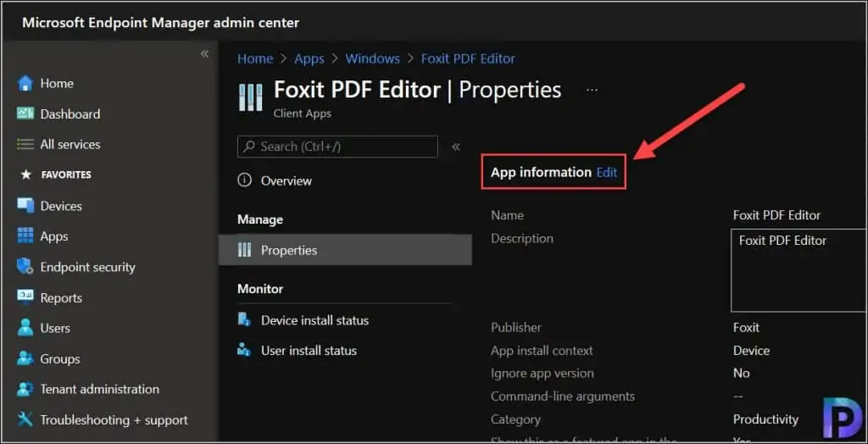Click the Endpoint security shield icon
Image resolution: width=868 pixels, height=444 pixels.
pos(25,267)
